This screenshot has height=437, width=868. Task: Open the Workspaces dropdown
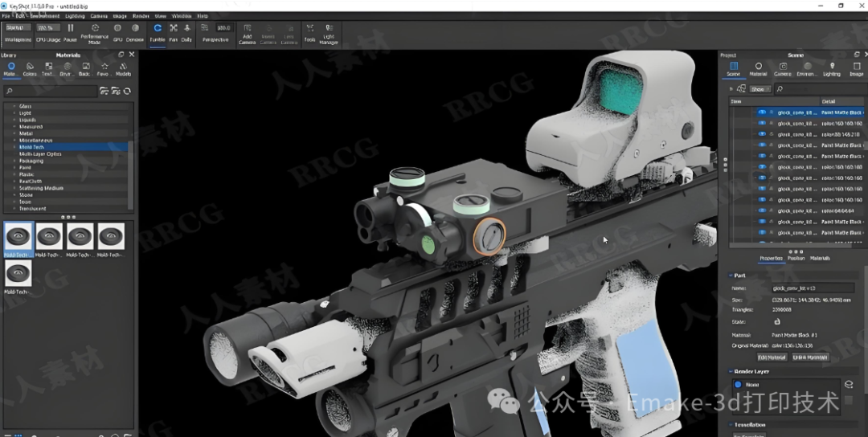18,27
